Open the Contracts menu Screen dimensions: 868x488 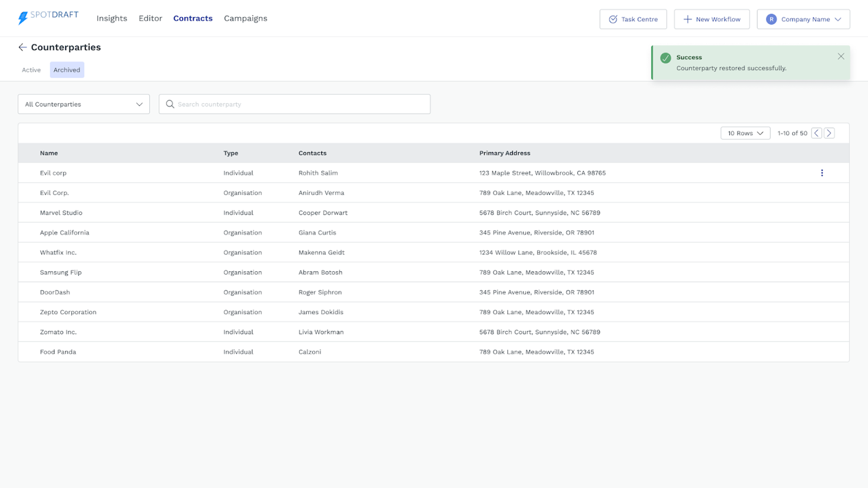[193, 18]
